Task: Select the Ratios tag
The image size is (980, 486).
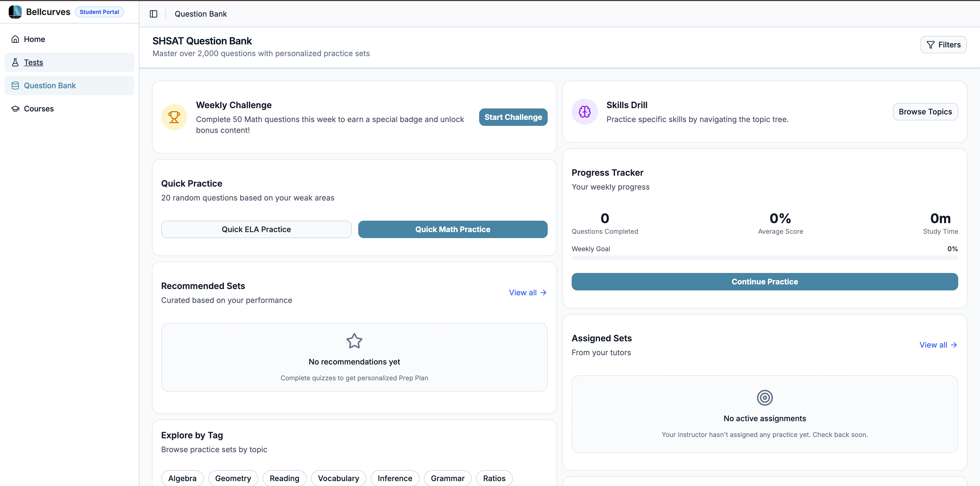Action: click(494, 478)
